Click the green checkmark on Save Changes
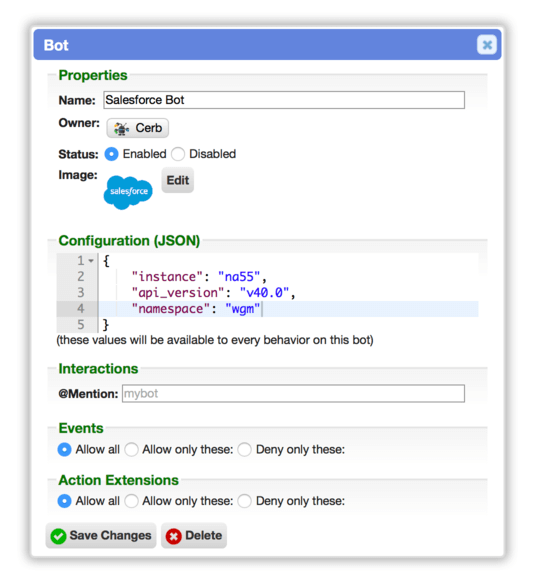Viewport: 534px width, 582px height. tap(58, 536)
